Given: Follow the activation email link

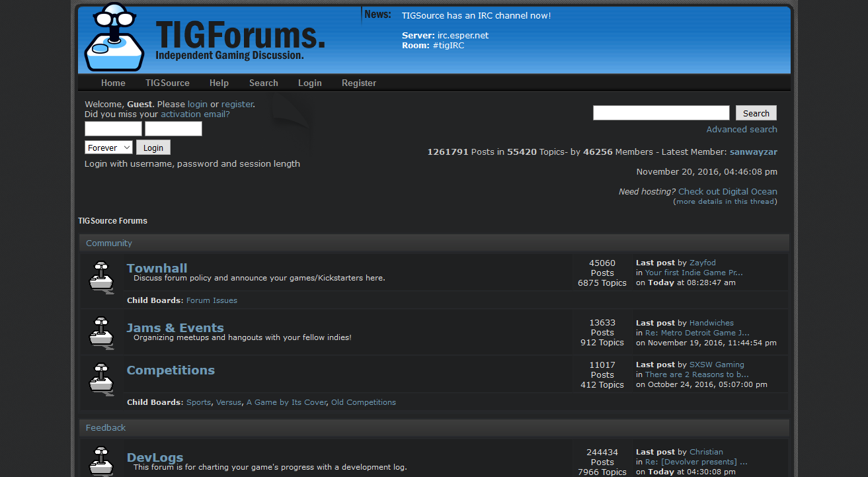Looking at the screenshot, I should click(195, 114).
